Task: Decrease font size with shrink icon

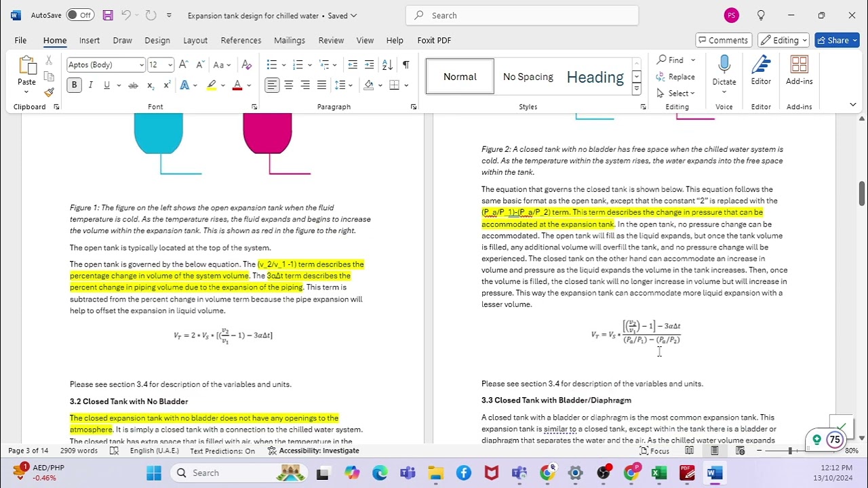Action: 200,64
